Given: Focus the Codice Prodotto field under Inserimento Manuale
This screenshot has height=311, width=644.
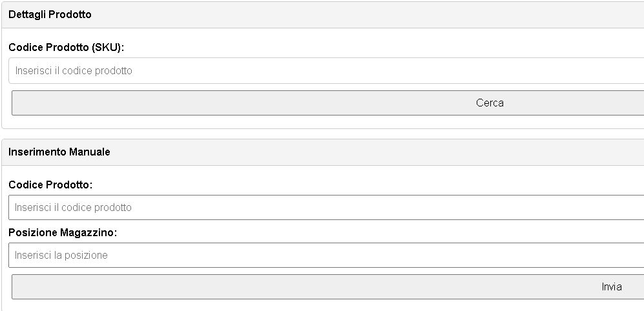Looking at the screenshot, I should pos(326,208).
